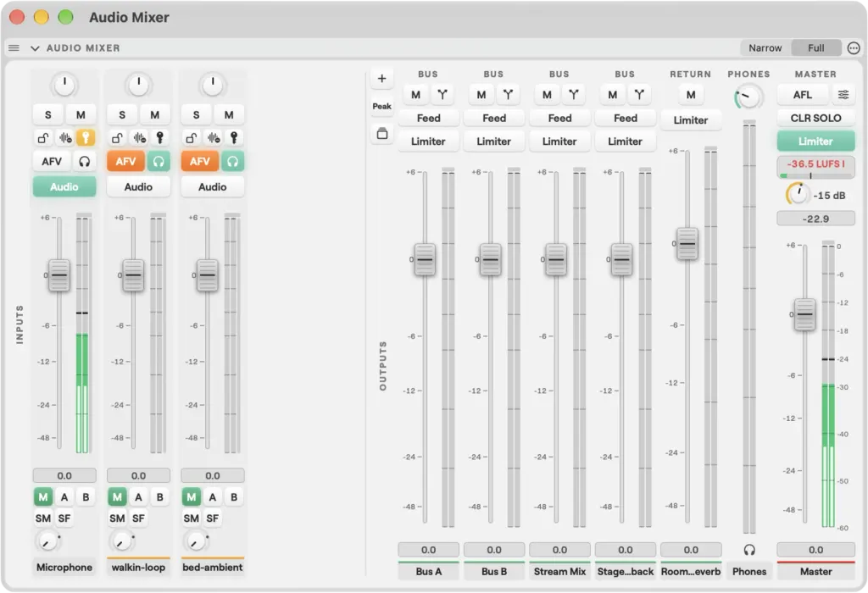Click the Master 0.0 level field
This screenshot has height=593, width=868.
tap(815, 550)
